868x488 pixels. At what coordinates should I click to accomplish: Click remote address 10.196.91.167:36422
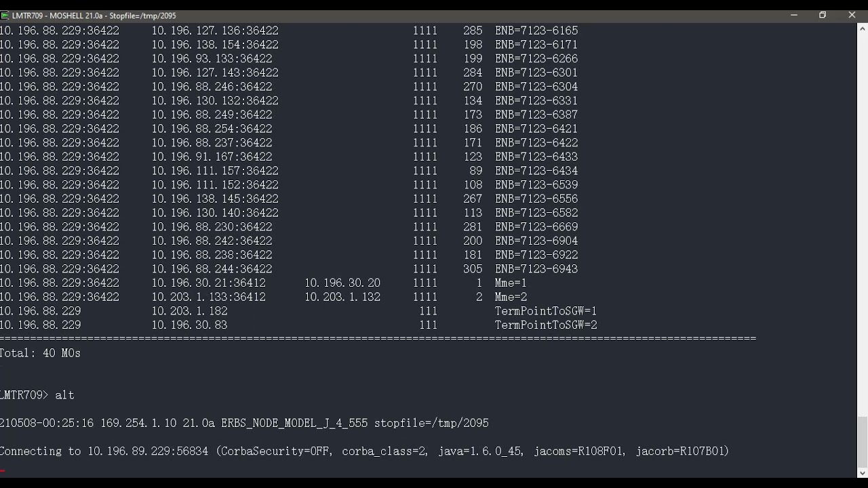[212, 157]
